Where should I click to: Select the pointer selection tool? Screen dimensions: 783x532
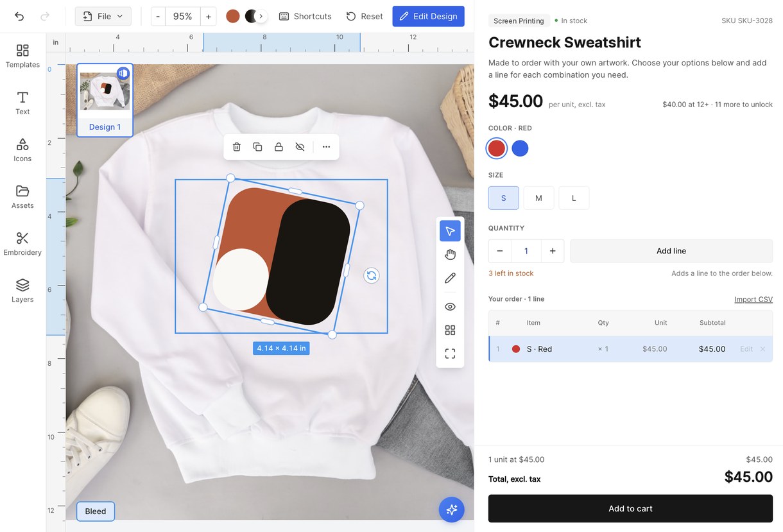(x=450, y=231)
